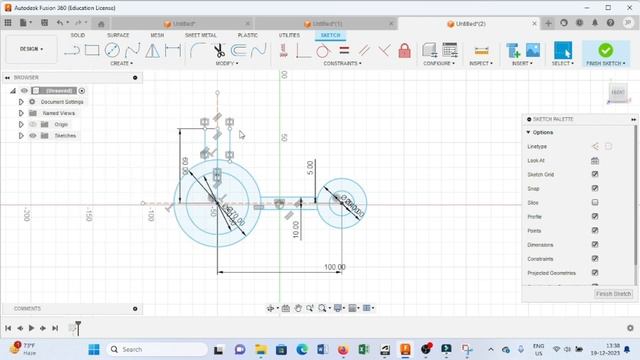Click the Undo arrow
The width and height of the screenshot is (640, 360).
60,23
